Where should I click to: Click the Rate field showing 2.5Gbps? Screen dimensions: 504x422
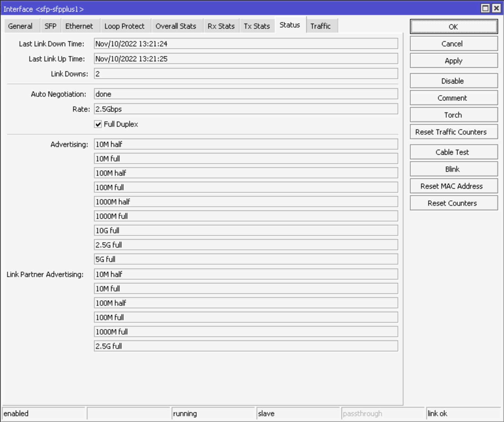pos(246,109)
